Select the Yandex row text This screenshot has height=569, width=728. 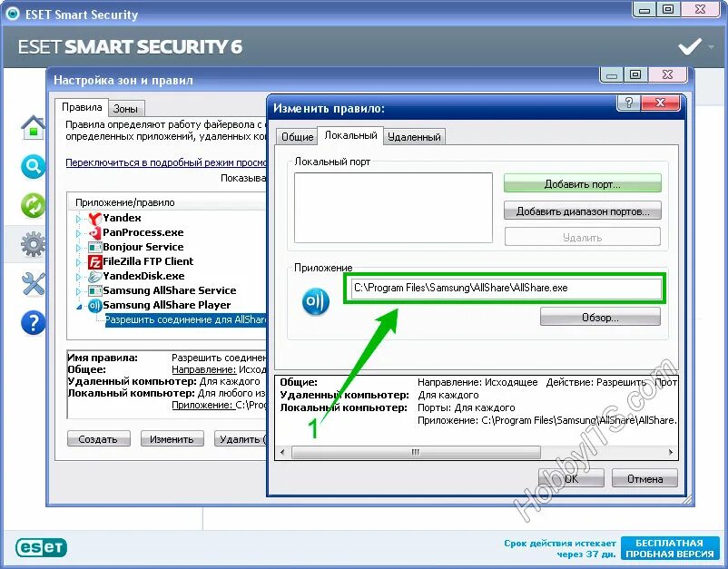tap(122, 218)
